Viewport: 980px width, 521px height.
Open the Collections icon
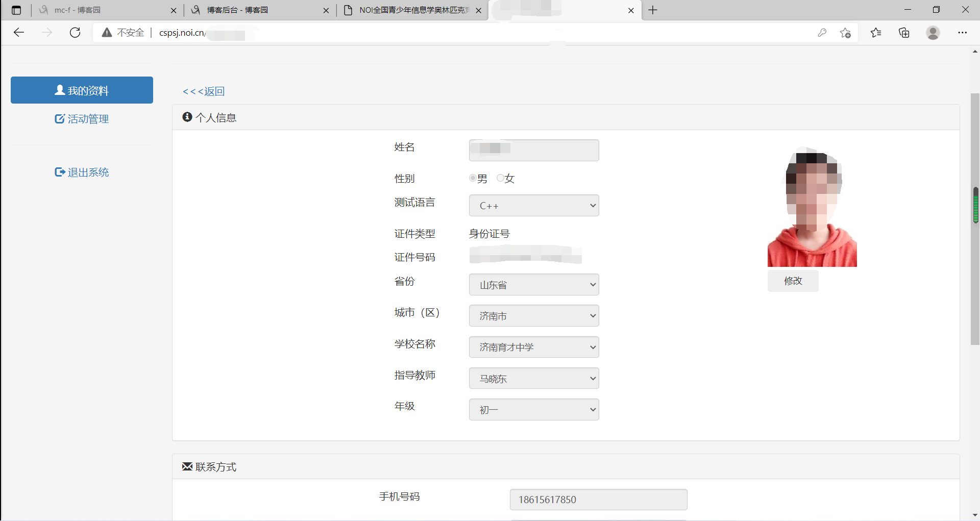point(904,33)
